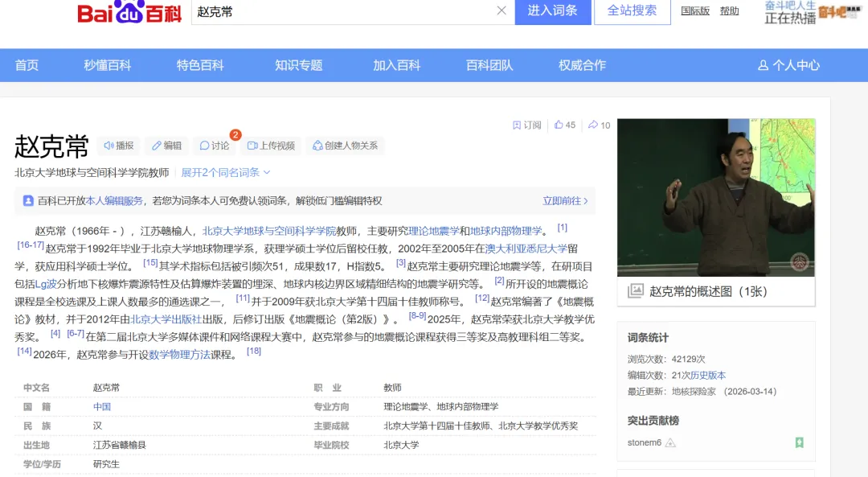Like the entry via thumbs-up 45

(x=565, y=125)
